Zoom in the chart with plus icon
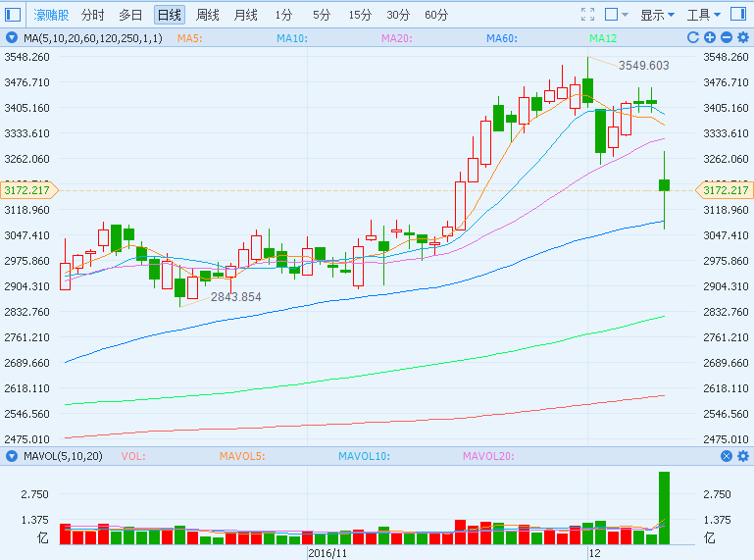The height and width of the screenshot is (560, 754). pyautogui.click(x=710, y=37)
